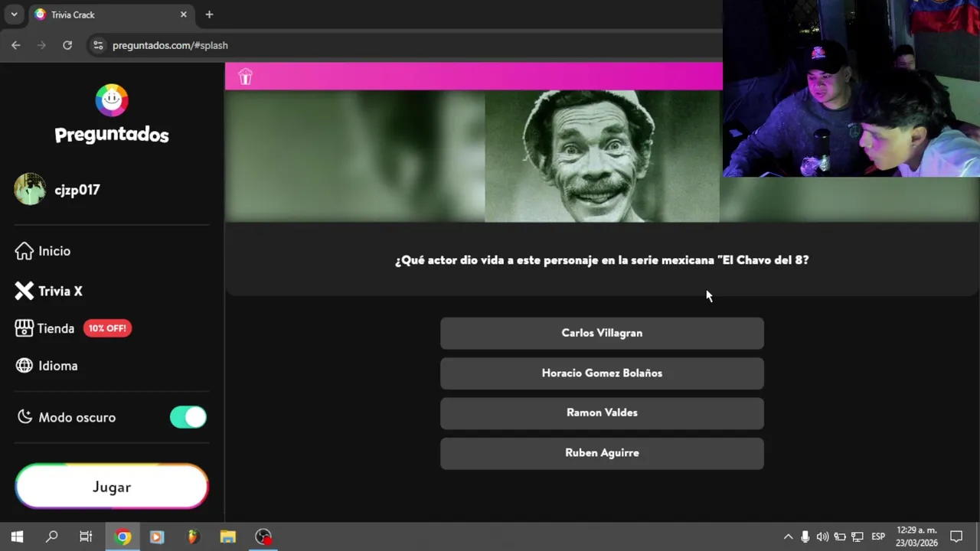Screen dimensions: 980x551
Task: Reload the page with the refresh icon
Action: click(x=67, y=45)
